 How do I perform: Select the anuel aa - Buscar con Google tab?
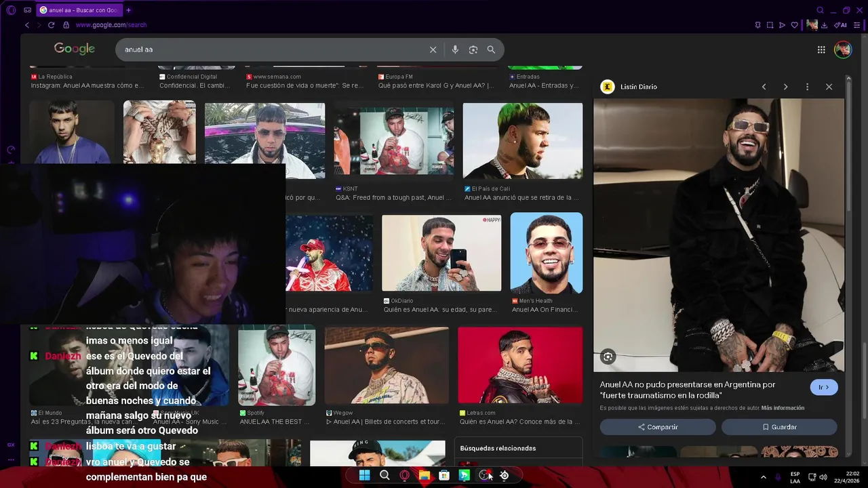tap(79, 10)
